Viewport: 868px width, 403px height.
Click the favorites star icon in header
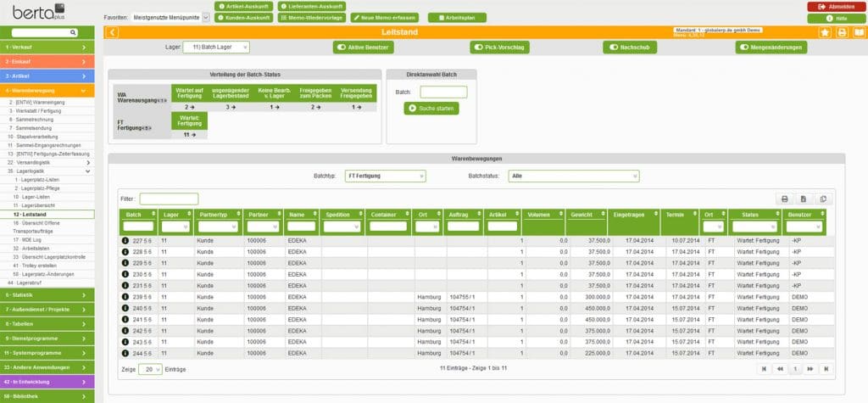tap(825, 32)
